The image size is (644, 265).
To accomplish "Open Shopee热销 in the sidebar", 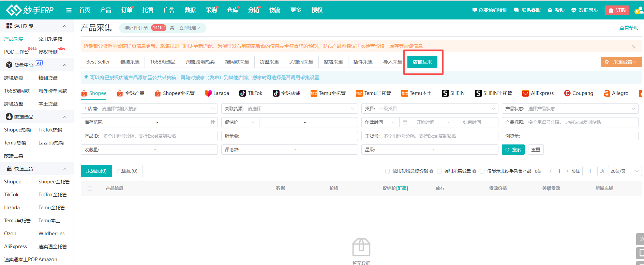I will (17, 130).
